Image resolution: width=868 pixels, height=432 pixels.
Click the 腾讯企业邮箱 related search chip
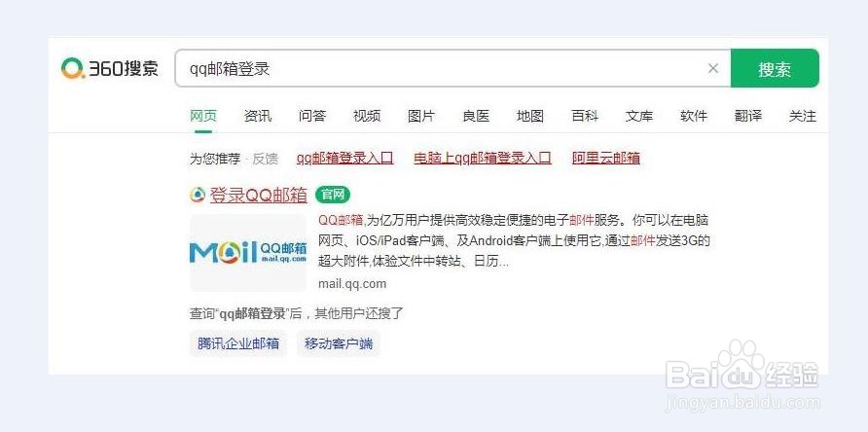pyautogui.click(x=238, y=343)
